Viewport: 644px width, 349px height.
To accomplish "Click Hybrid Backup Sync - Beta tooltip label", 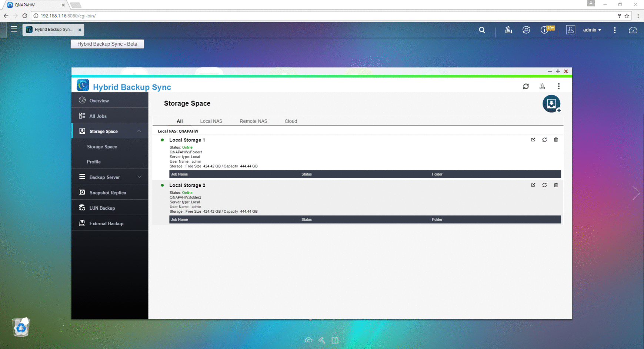I will [x=107, y=44].
